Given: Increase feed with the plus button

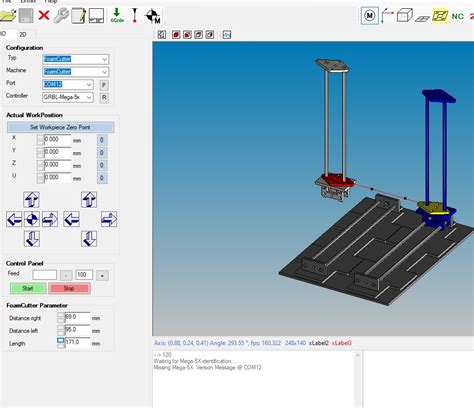Looking at the screenshot, I should [x=102, y=276].
